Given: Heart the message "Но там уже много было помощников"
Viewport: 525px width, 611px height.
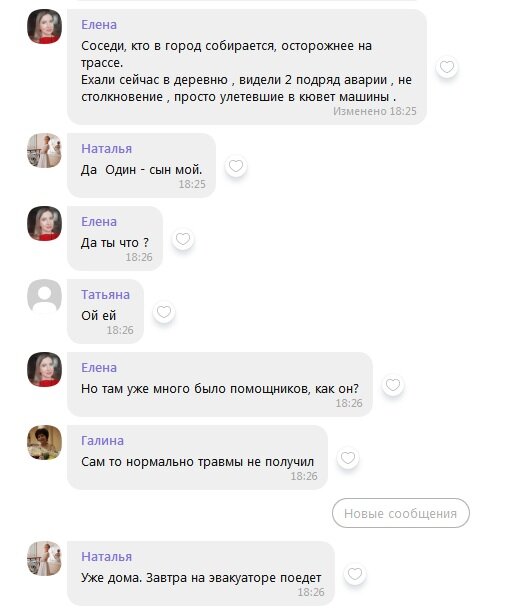Looking at the screenshot, I should 393,385.
